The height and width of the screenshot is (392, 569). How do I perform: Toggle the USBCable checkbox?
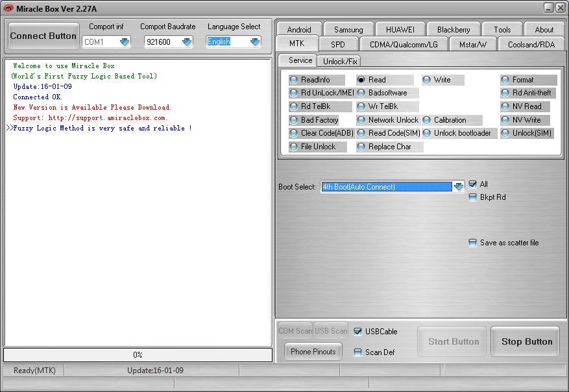[x=357, y=332]
